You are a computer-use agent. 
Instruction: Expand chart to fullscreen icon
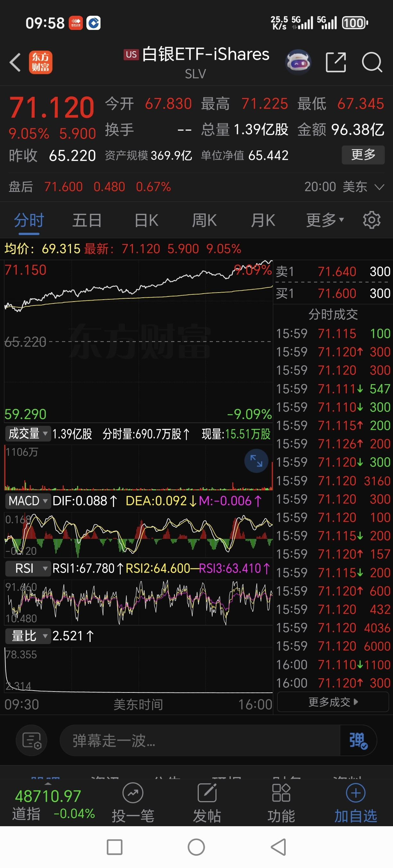point(256,461)
